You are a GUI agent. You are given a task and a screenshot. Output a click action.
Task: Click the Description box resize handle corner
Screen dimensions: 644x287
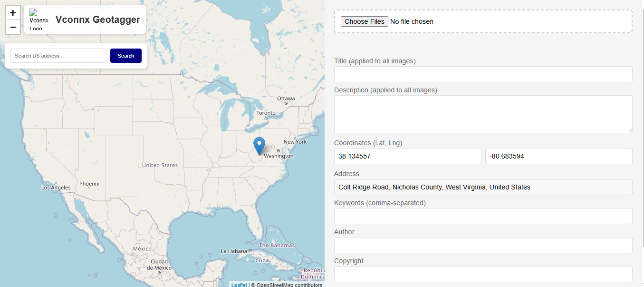pyautogui.click(x=630, y=130)
